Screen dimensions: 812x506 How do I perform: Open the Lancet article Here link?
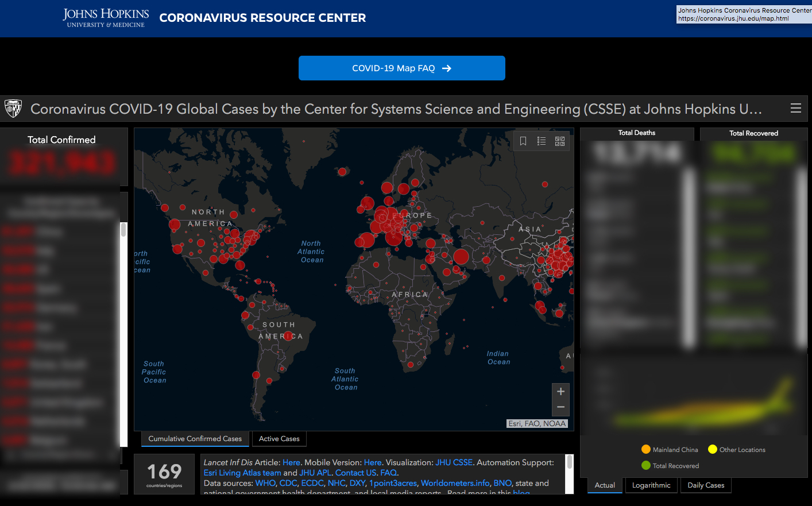point(291,462)
